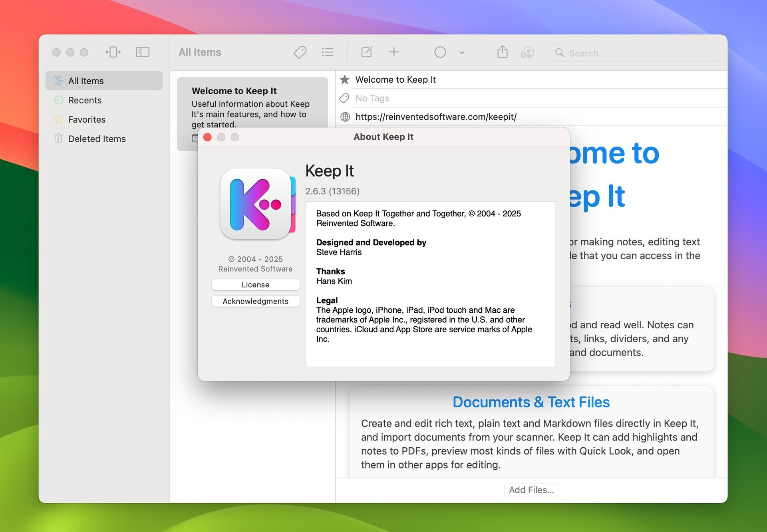767x532 pixels.
Task: Select All Items in sidebar
Action: (104, 81)
